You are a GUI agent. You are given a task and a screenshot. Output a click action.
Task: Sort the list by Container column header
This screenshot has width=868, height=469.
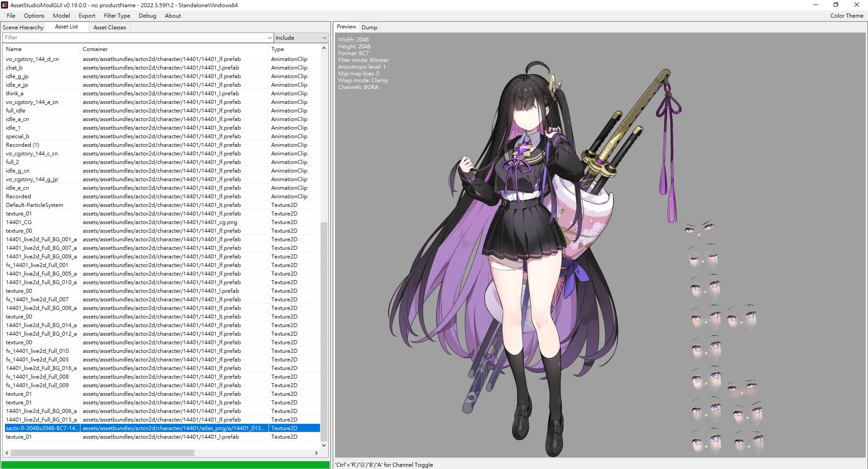(x=174, y=49)
